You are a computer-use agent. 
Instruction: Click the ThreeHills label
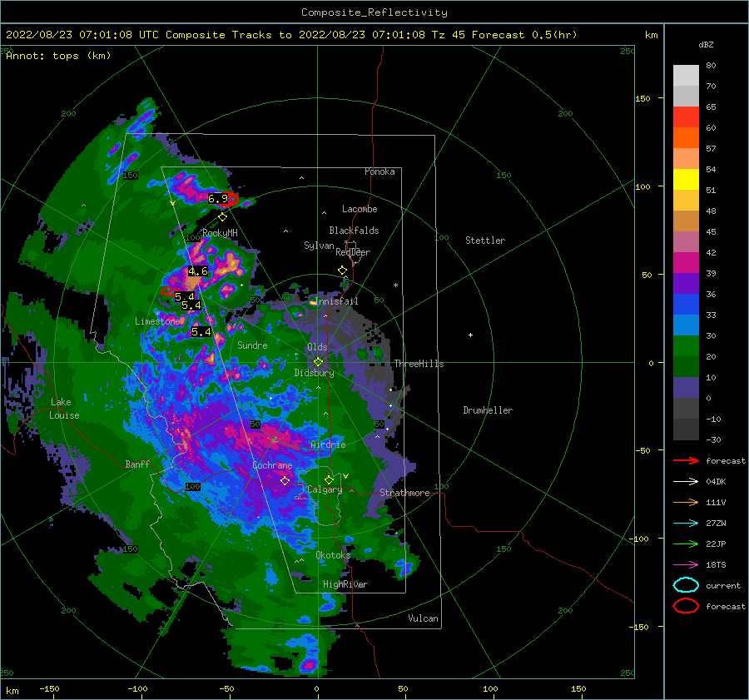tap(419, 364)
